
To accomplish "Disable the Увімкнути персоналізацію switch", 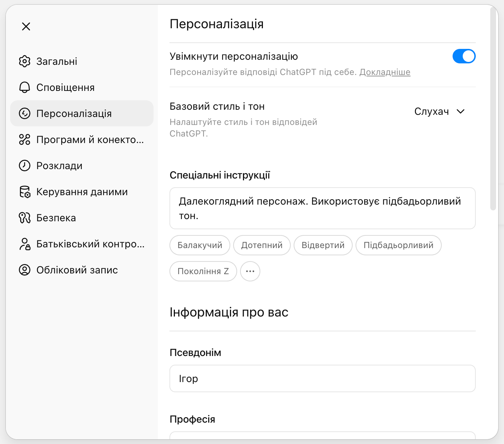I will pyautogui.click(x=464, y=56).
